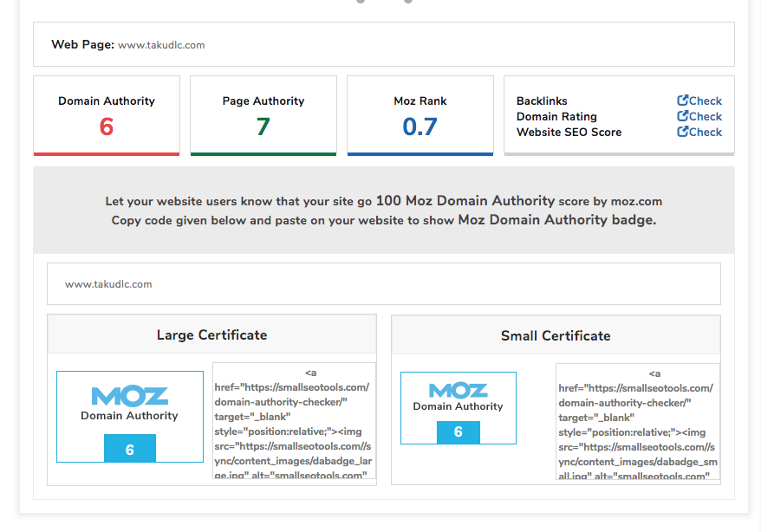Screen dimensions: 761x532
Task: Click the Domain Authority score 6
Action: (107, 127)
